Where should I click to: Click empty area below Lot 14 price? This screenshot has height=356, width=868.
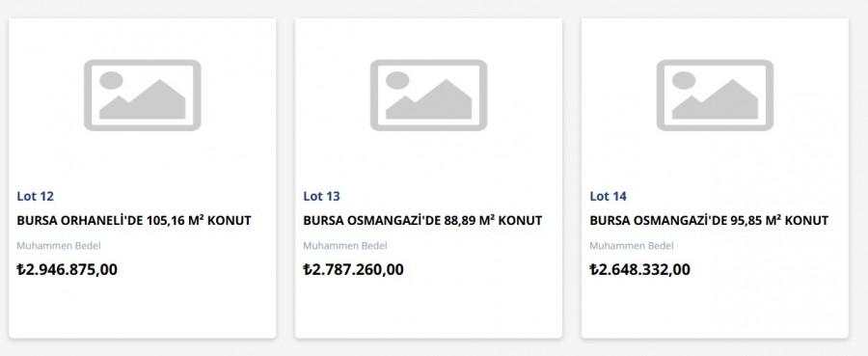coord(715,307)
